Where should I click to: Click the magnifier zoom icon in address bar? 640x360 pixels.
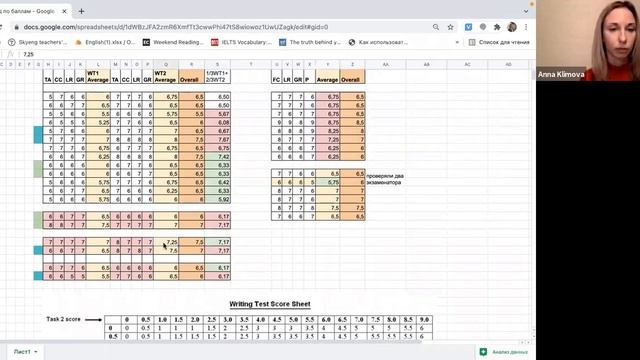tap(436, 27)
